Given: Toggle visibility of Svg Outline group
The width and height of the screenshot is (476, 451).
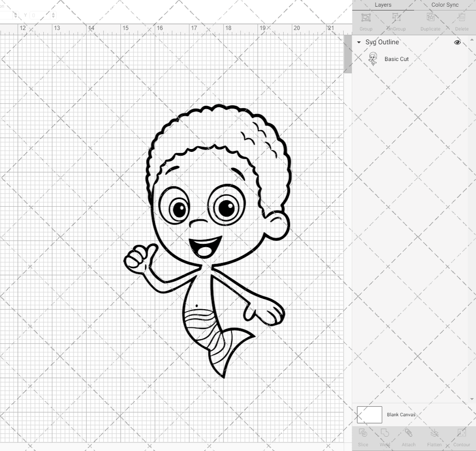Looking at the screenshot, I should (x=457, y=42).
